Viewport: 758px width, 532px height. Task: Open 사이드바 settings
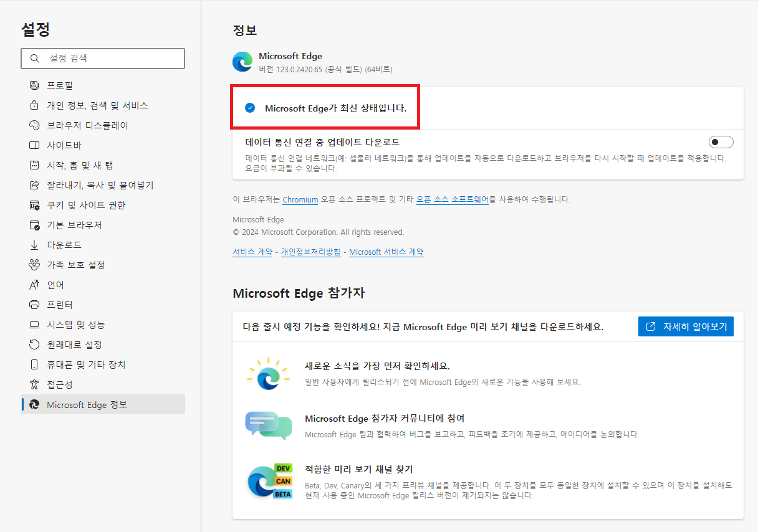[x=103, y=145]
